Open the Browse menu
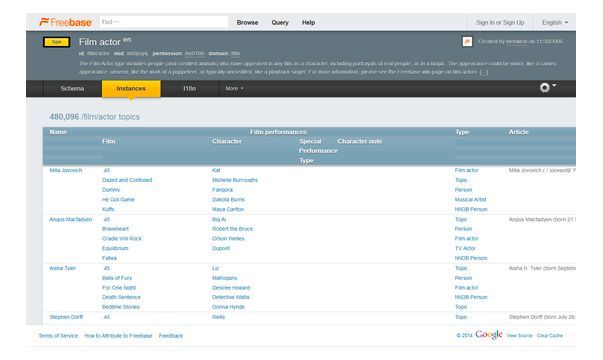The height and width of the screenshot is (360, 603). (247, 23)
